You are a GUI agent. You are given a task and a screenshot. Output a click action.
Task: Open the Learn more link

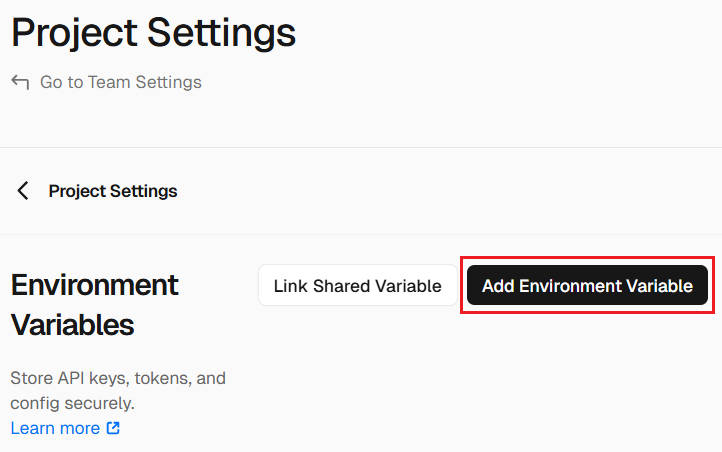pos(55,428)
